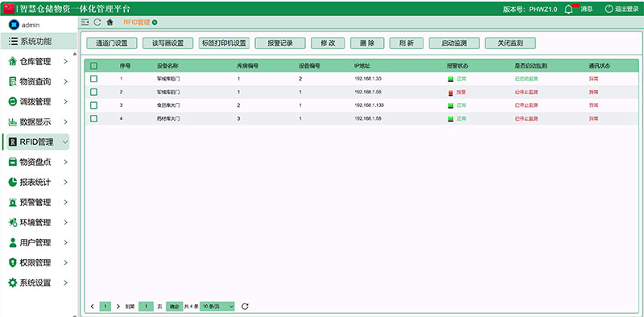Open 权限管理 in the sidebar
Viewport: 644px width, 317px height.
pyautogui.click(x=35, y=262)
